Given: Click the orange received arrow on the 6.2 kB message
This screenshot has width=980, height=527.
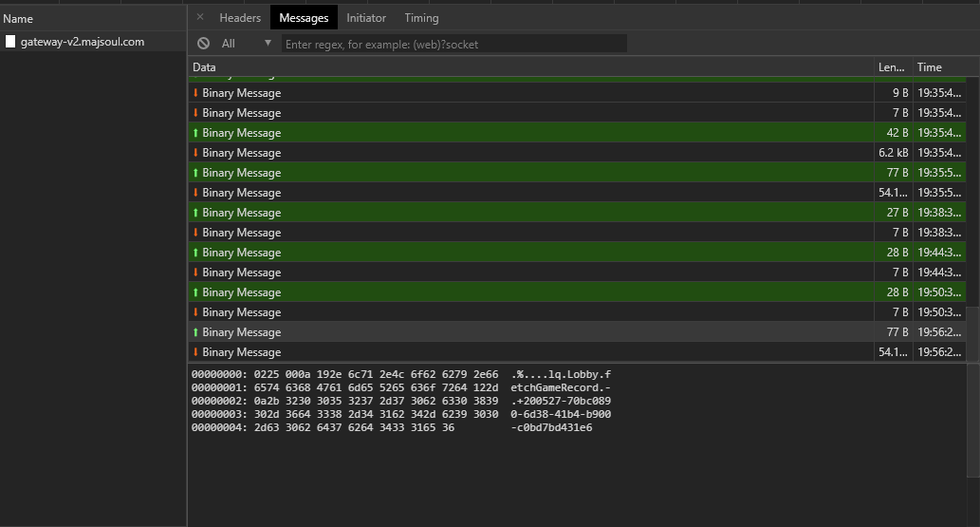Looking at the screenshot, I should pyautogui.click(x=195, y=153).
